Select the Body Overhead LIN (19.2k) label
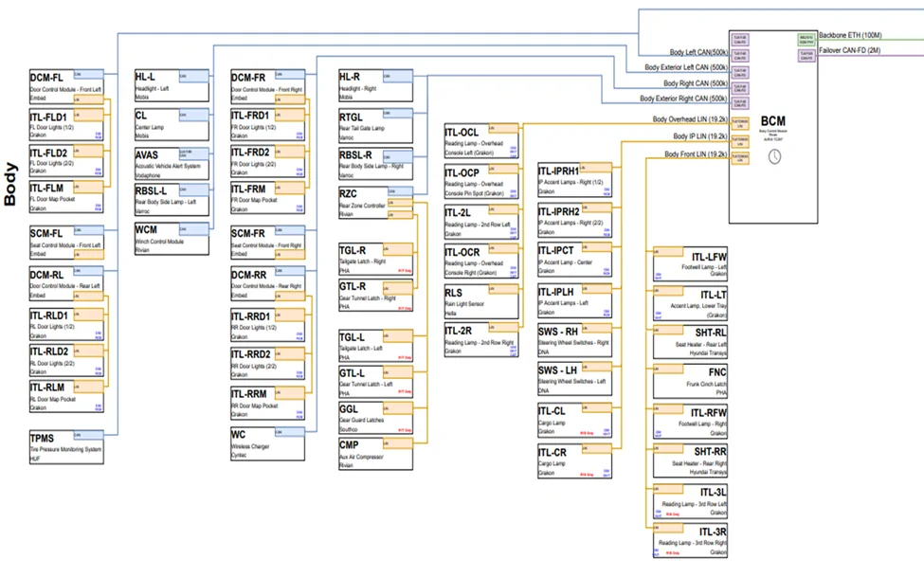Screen dimensions: 924x577 pos(690,119)
